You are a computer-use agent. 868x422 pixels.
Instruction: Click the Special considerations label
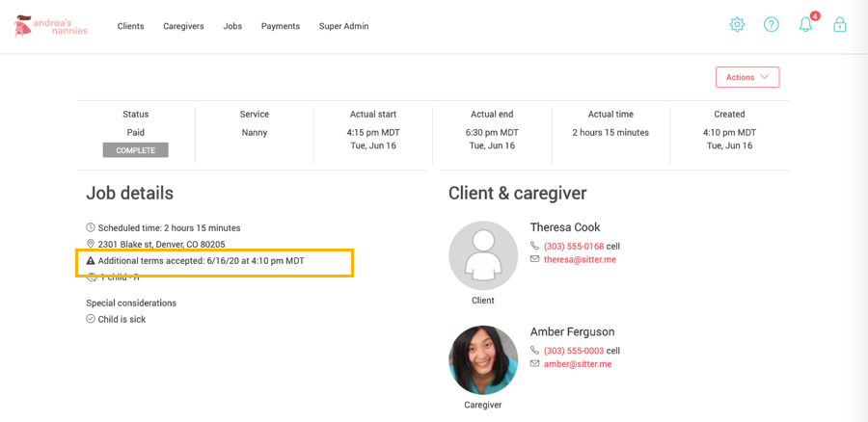pyautogui.click(x=131, y=303)
